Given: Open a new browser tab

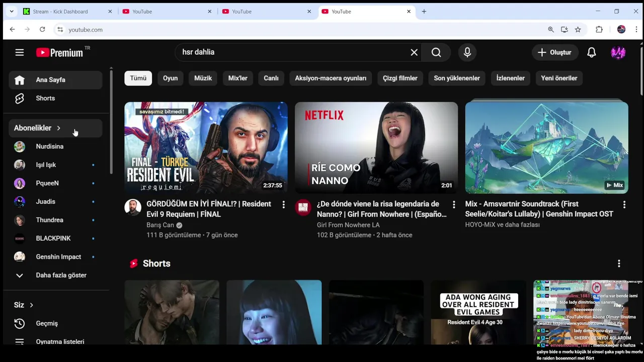Looking at the screenshot, I should click(424, 12).
